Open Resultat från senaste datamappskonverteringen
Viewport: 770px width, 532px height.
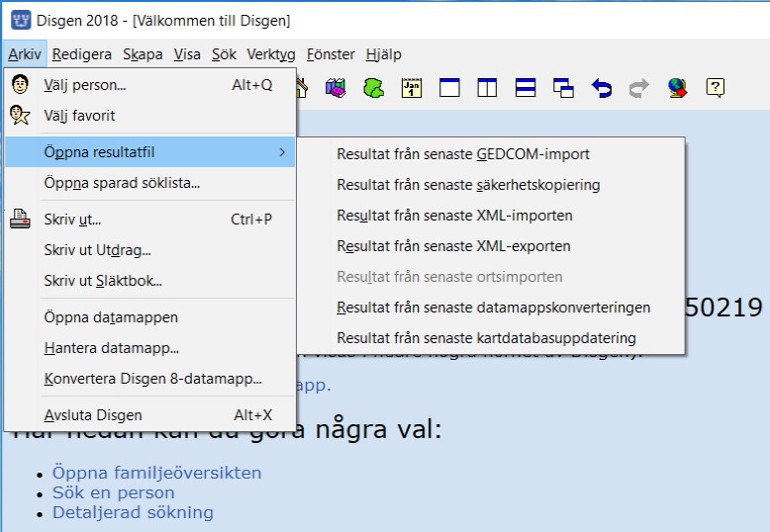coord(490,308)
